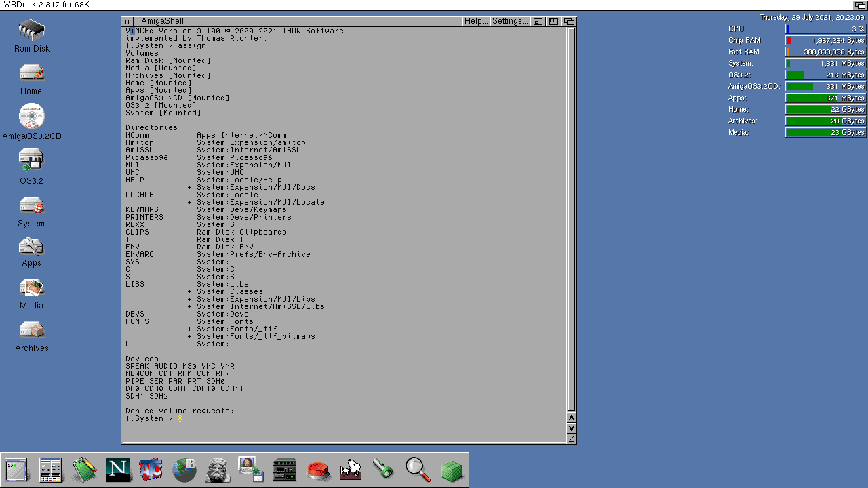Open the Media drive icon
The width and height of the screenshot is (868, 488).
point(31,287)
